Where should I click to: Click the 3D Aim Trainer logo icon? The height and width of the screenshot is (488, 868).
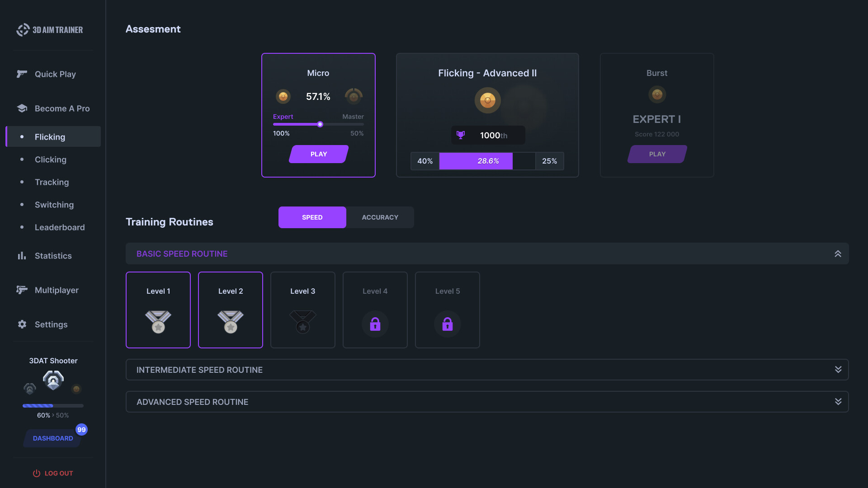[22, 29]
